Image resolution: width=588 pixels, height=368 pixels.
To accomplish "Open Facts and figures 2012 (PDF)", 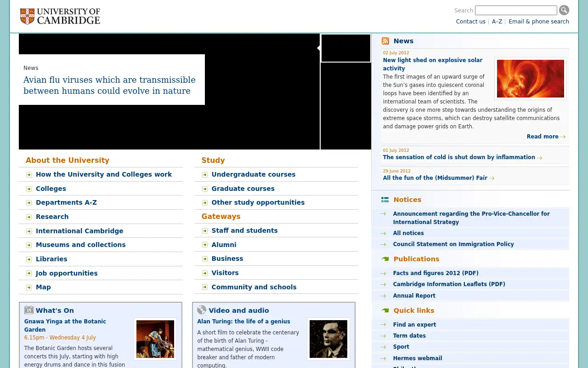I will coord(436,273).
